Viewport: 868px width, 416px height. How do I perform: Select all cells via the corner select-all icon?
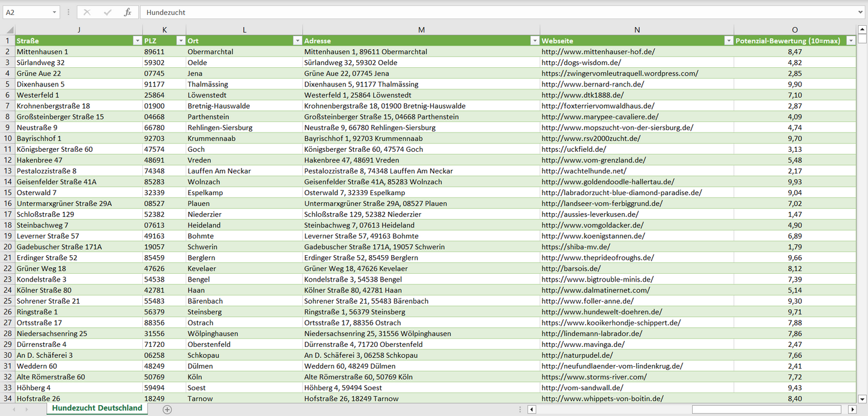pos(8,29)
